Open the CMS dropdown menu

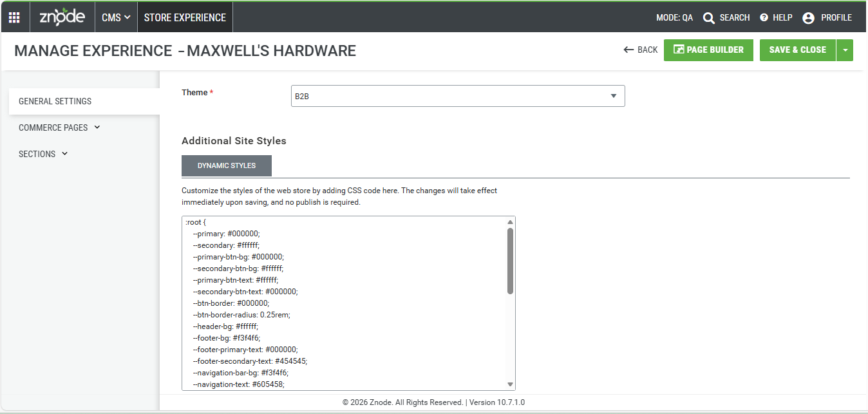pos(116,17)
